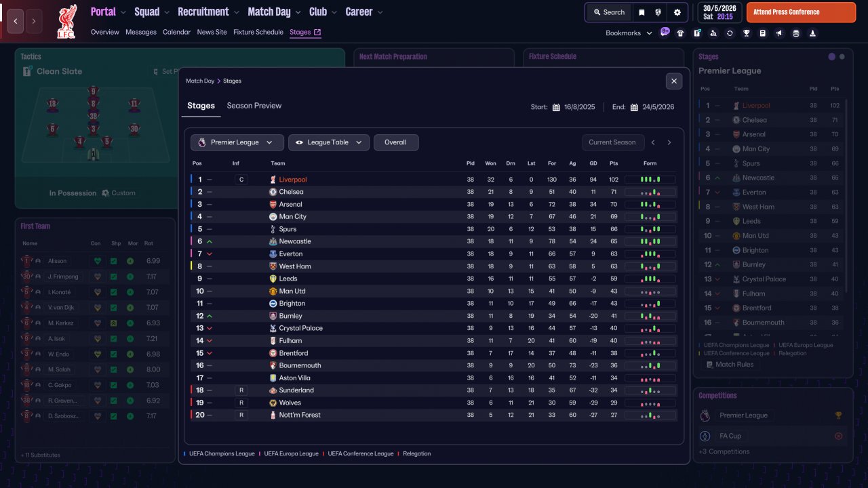Screen dimensions: 868x488
Task: Click the Arsenal badge in league table
Action: click(x=273, y=204)
